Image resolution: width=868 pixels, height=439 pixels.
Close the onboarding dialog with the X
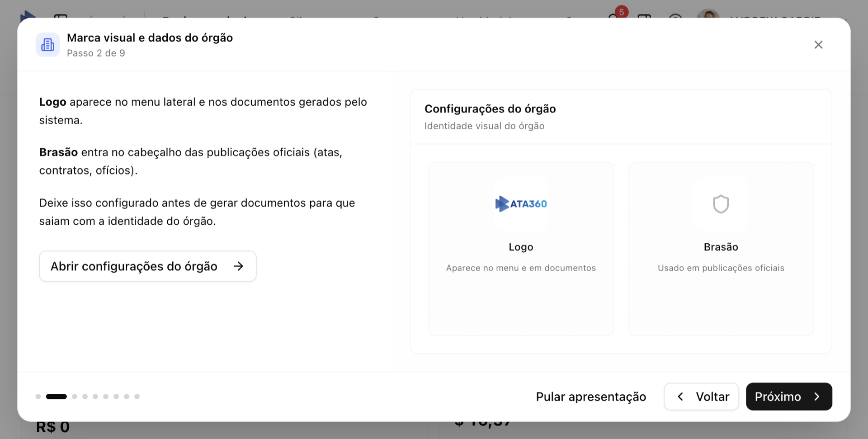(x=818, y=45)
